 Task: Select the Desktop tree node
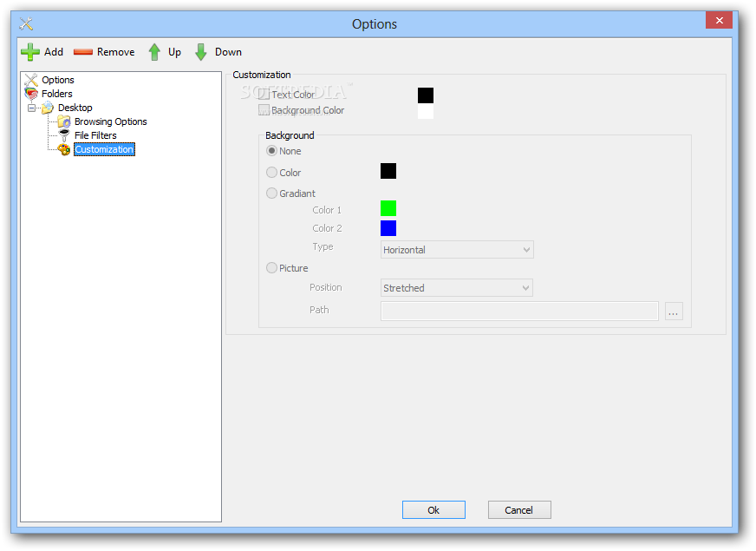75,108
